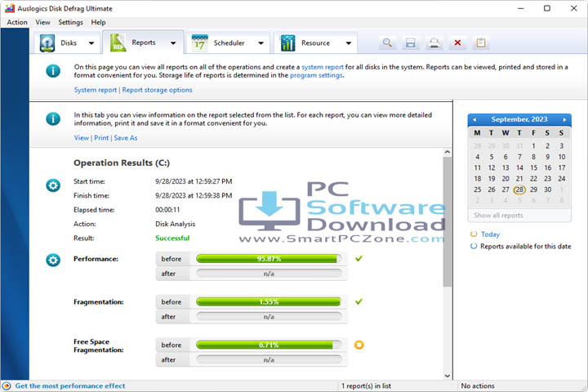
Task: Click the search magnifier toolbar icon
Action: (x=387, y=42)
